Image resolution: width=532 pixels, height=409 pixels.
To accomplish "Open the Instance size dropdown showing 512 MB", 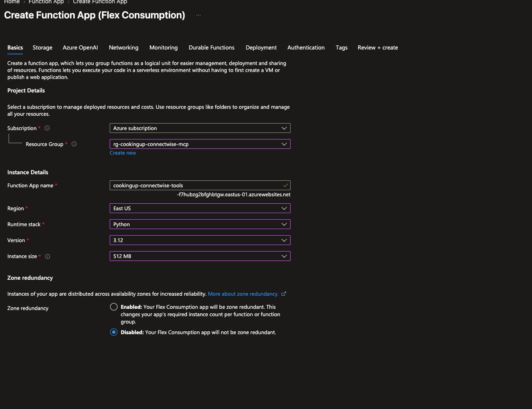I will point(200,256).
